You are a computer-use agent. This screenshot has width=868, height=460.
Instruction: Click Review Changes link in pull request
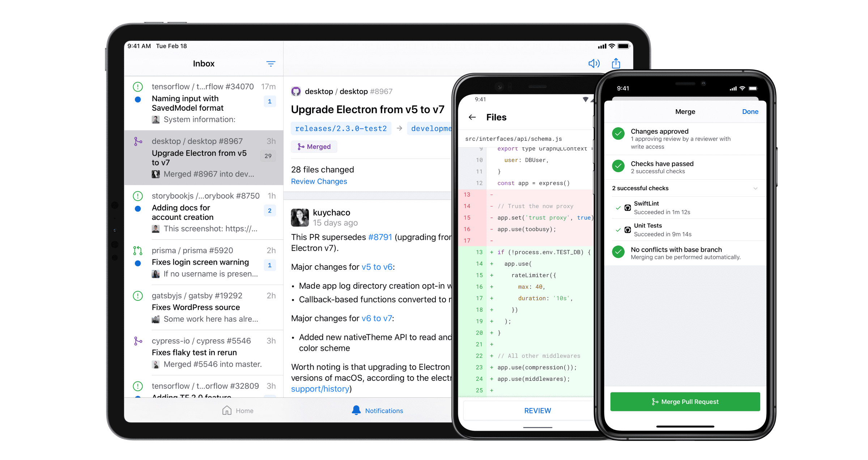(319, 181)
